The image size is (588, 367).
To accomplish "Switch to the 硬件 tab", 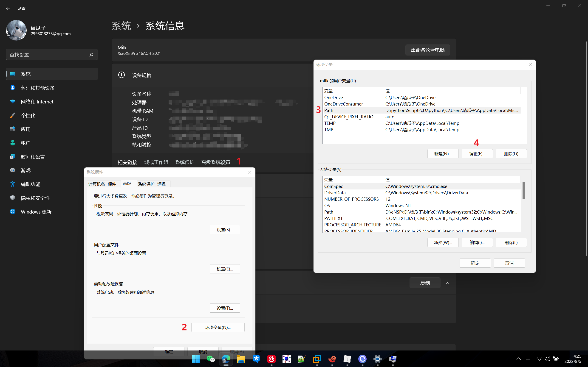I will tap(112, 184).
